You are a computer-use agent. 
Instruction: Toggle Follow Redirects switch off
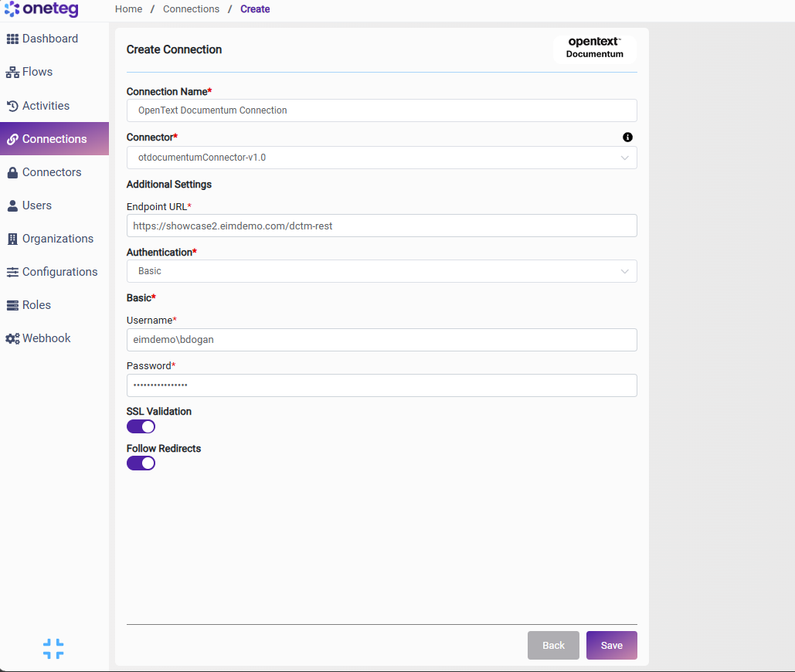(141, 463)
